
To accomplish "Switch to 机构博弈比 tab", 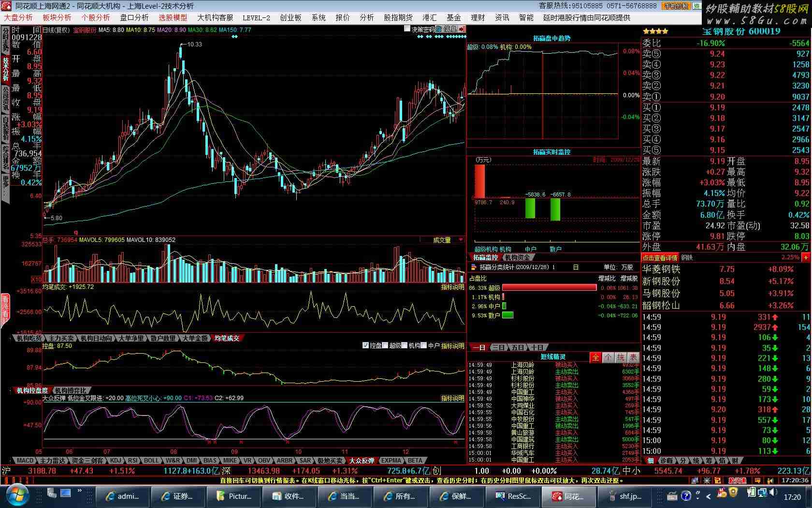I will [x=71, y=390].
